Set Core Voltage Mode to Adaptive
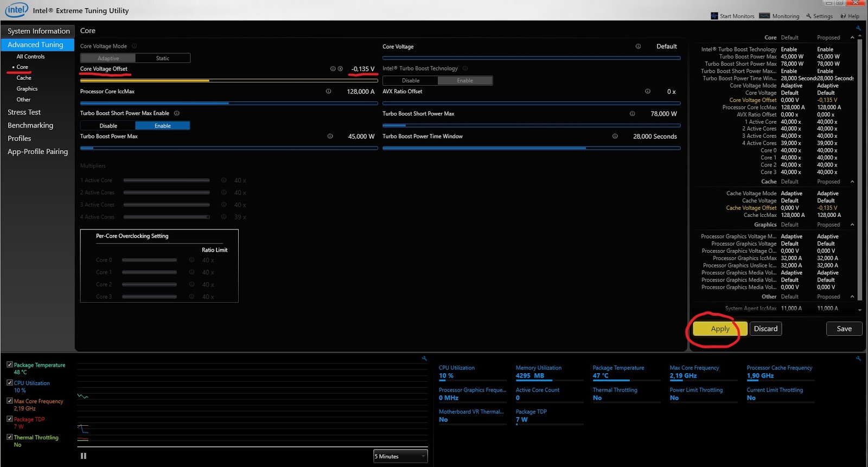868x467 pixels. coord(108,58)
